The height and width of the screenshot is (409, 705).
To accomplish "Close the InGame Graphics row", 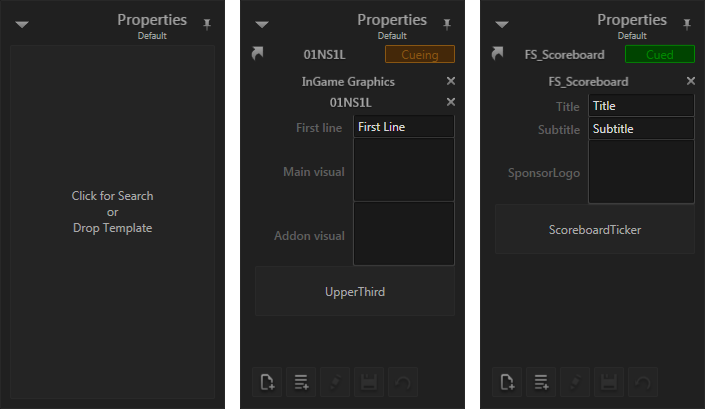I will [x=450, y=82].
